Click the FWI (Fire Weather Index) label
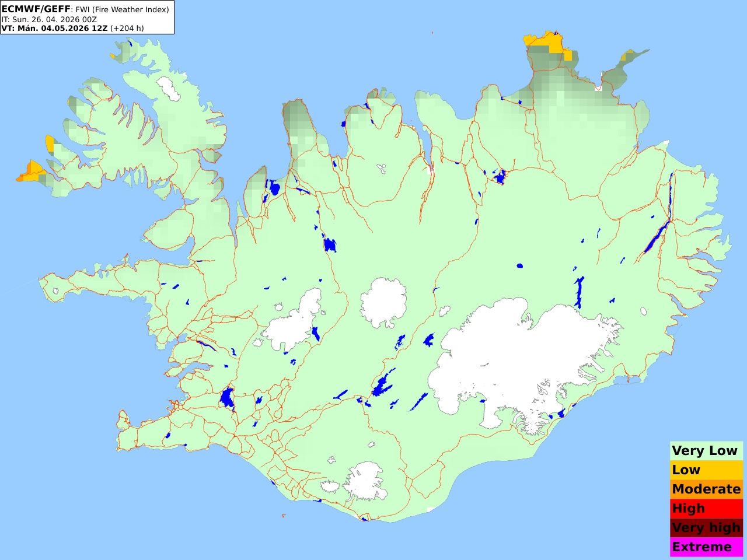Viewport: 747px width, 560px height. (x=122, y=9)
